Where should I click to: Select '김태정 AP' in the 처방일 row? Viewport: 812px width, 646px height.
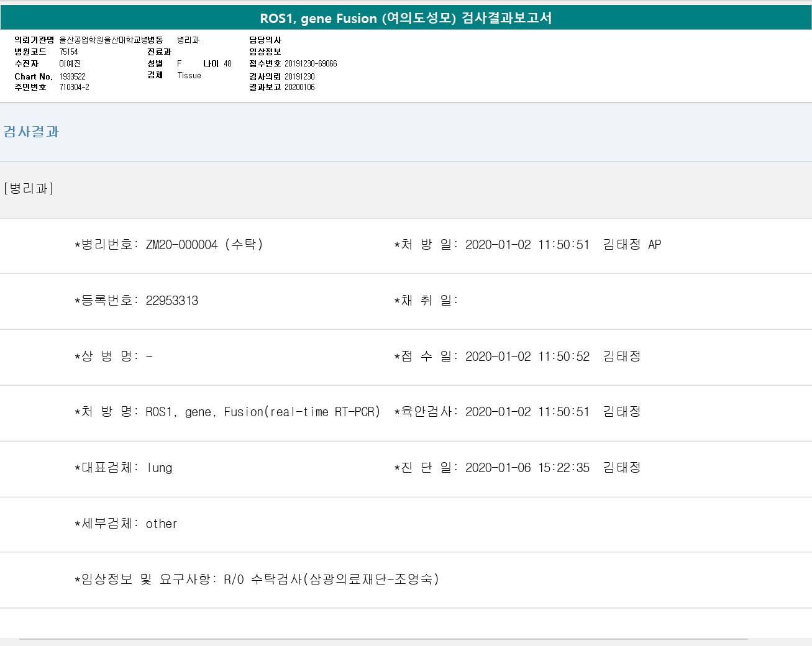632,245
